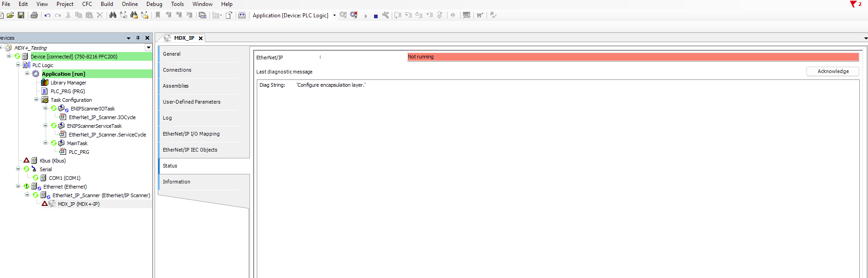Collapse the Task Configuration node
The height and width of the screenshot is (278, 868).
tap(36, 100)
